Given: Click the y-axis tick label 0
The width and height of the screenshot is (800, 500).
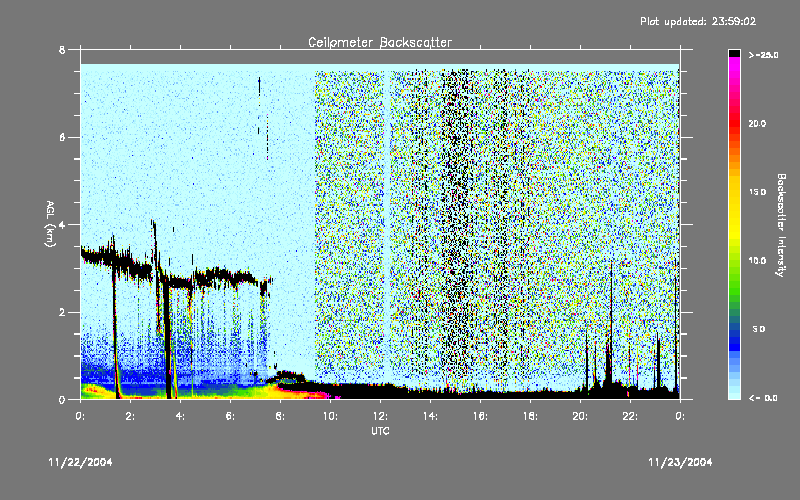Looking at the screenshot, I should point(62,399).
